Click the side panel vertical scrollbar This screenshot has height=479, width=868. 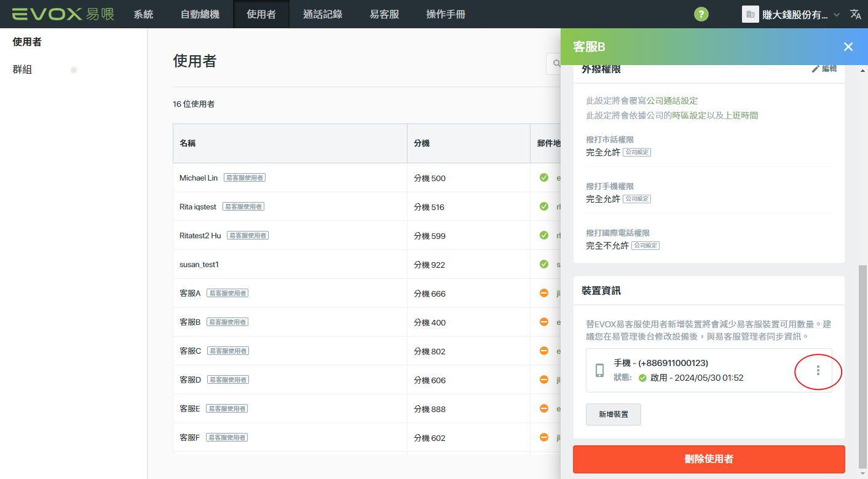863,366
